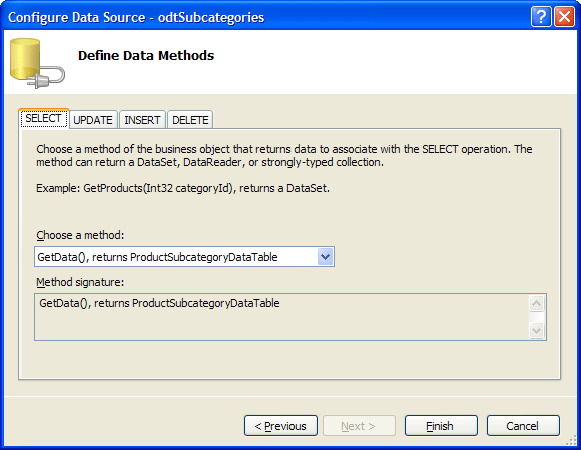Click the yellow database plug icon
The width and height of the screenshot is (581, 450).
point(37,63)
